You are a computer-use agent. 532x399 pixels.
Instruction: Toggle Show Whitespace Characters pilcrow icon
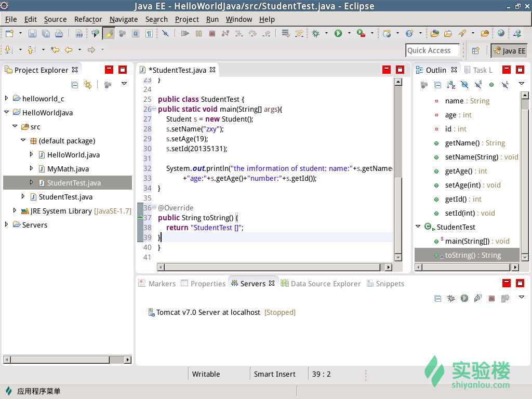[149, 33]
